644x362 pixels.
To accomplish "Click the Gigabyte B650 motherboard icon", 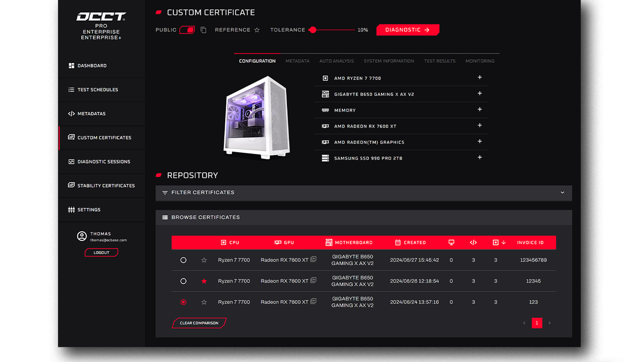I will pyautogui.click(x=325, y=94).
